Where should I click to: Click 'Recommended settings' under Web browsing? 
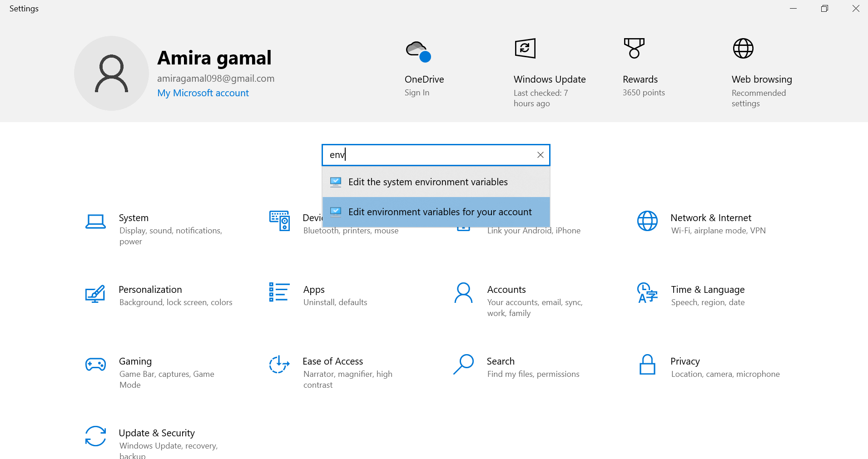click(759, 98)
